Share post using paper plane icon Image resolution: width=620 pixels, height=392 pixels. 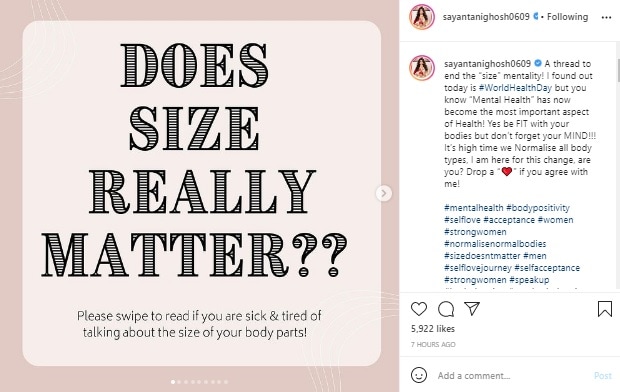pos(472,309)
